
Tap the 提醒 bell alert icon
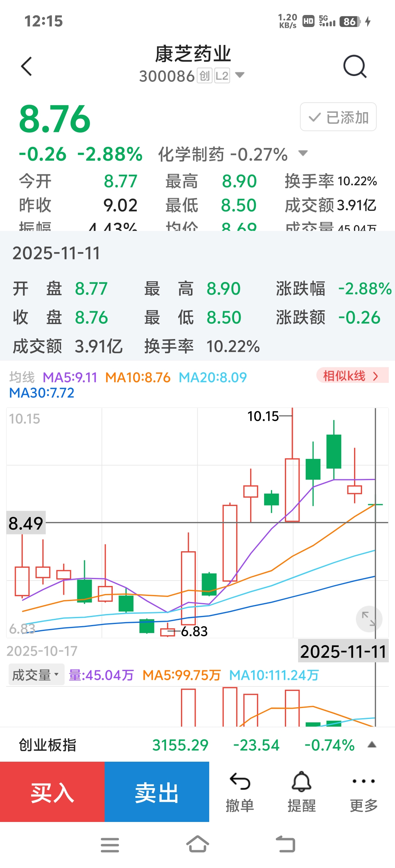click(x=302, y=792)
